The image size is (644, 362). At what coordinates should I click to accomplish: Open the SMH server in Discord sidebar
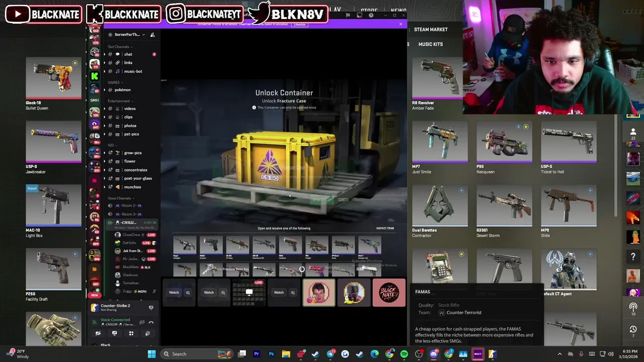coord(95,100)
